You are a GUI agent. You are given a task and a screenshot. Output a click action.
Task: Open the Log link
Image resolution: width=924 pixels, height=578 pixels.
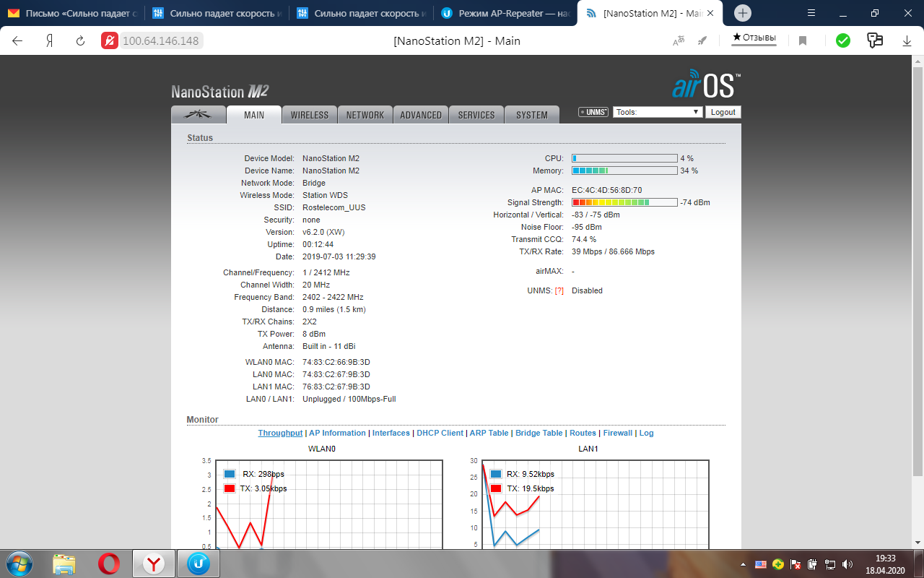(646, 433)
